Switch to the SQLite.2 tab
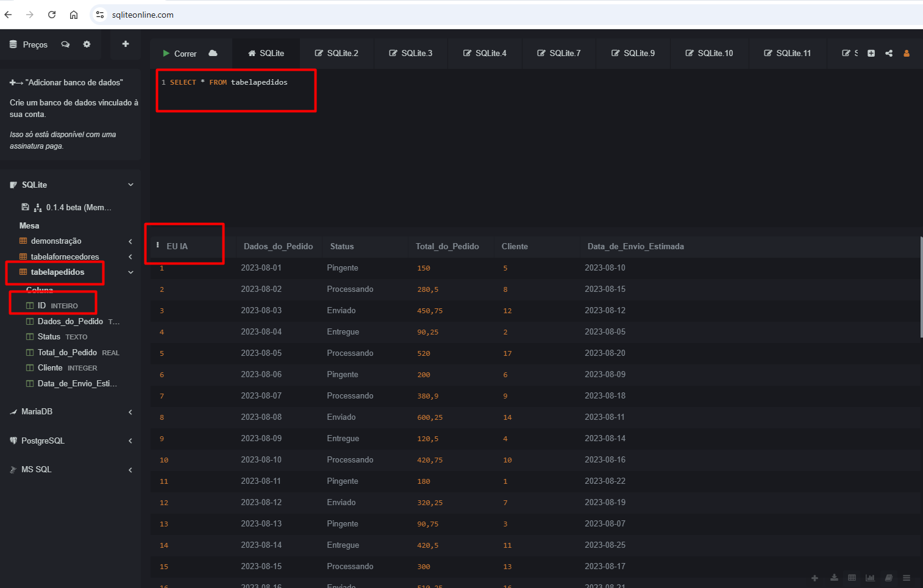Image resolution: width=923 pixels, height=588 pixels. [337, 54]
